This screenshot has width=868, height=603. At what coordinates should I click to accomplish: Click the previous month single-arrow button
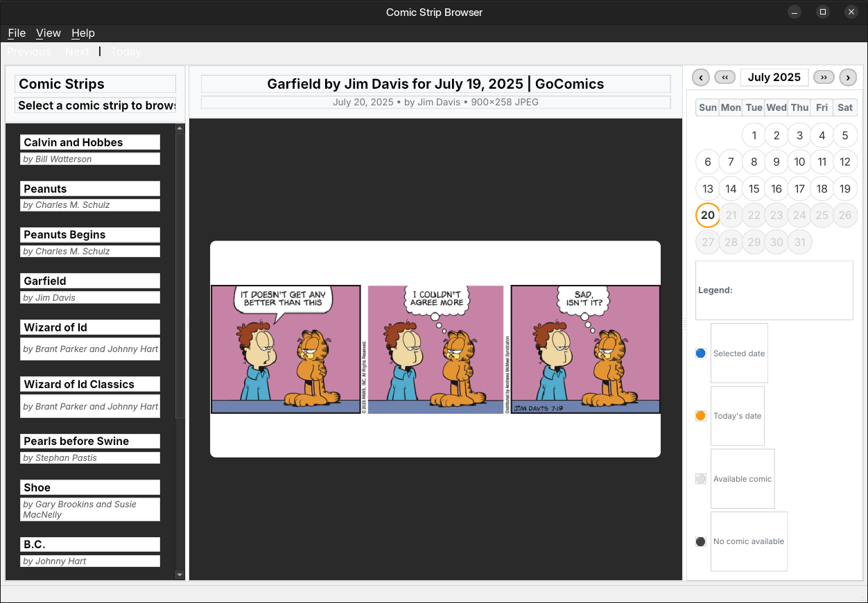(x=701, y=78)
